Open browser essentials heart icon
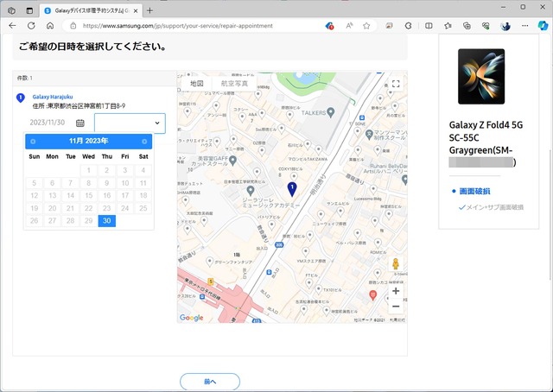553x392 pixels. click(486, 26)
